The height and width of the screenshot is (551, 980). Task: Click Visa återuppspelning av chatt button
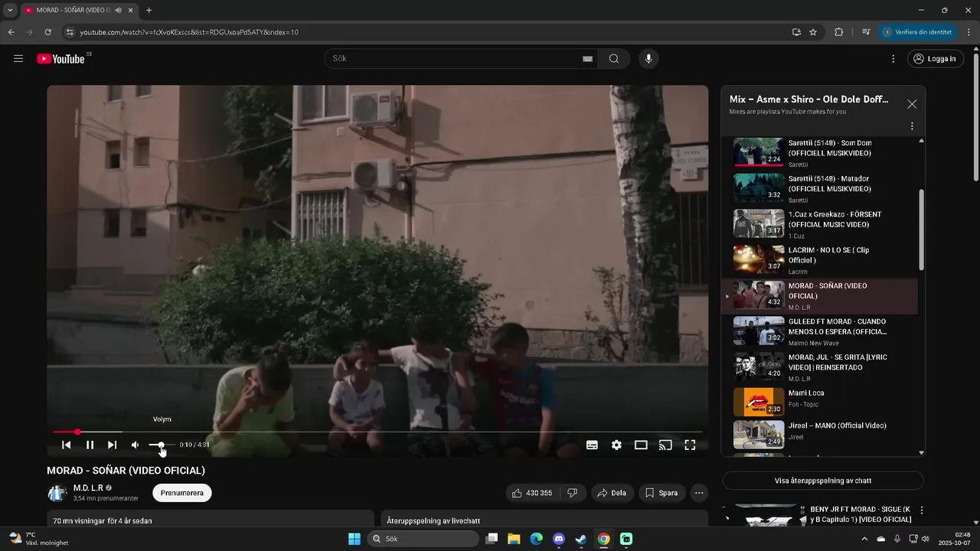pos(823,481)
